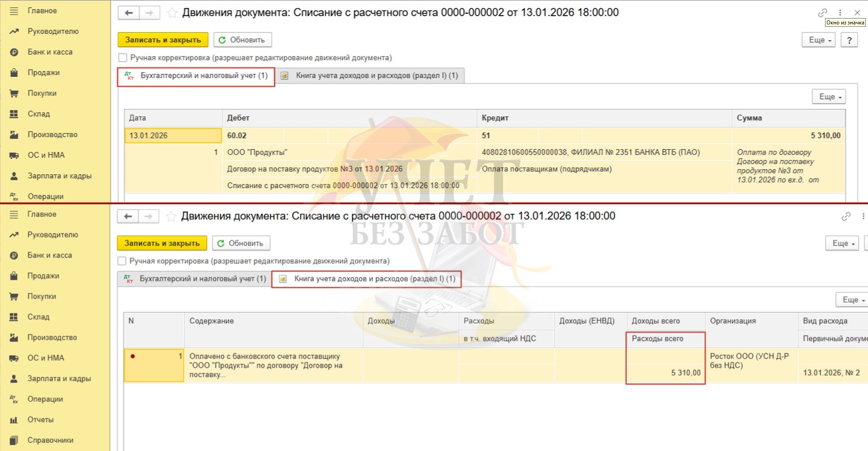Copy link icon in top window header

822,13
